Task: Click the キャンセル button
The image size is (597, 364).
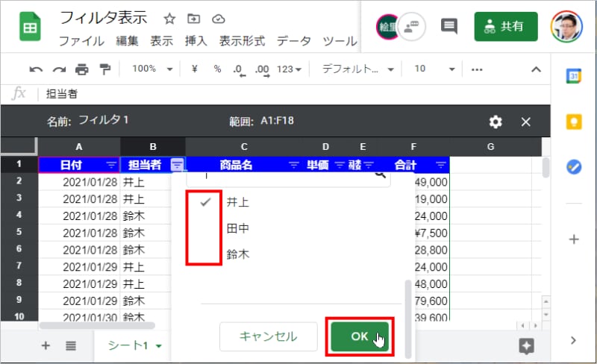Action: (x=269, y=336)
